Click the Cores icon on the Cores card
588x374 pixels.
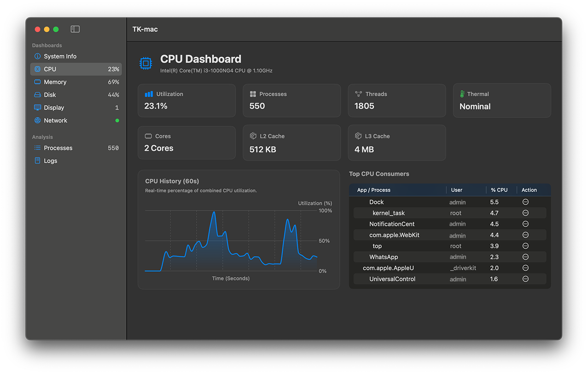click(x=149, y=136)
